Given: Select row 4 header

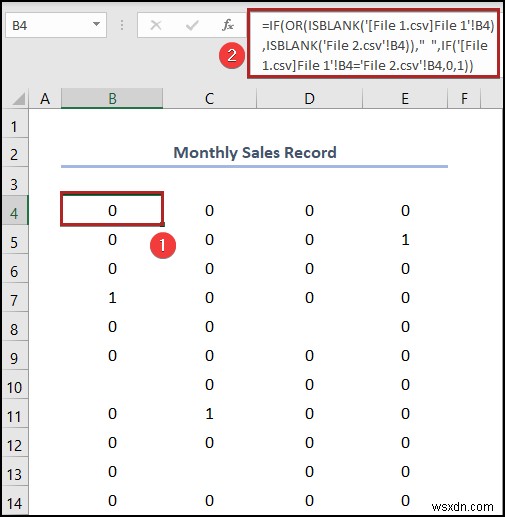Looking at the screenshot, I should pyautogui.click(x=15, y=210).
